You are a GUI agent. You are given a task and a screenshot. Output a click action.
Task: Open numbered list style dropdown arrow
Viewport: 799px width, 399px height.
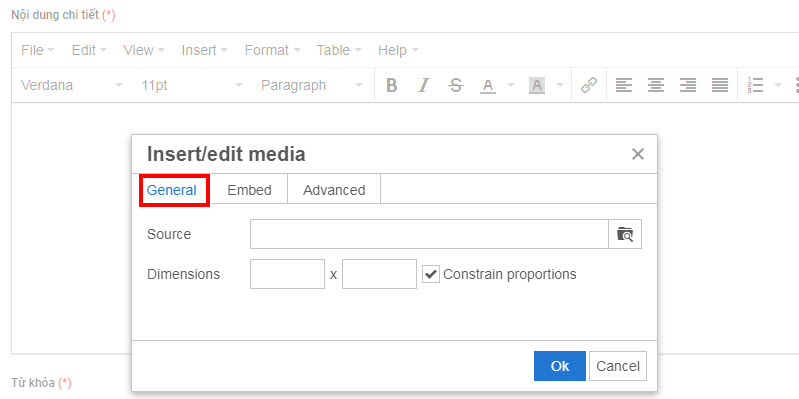(778, 85)
